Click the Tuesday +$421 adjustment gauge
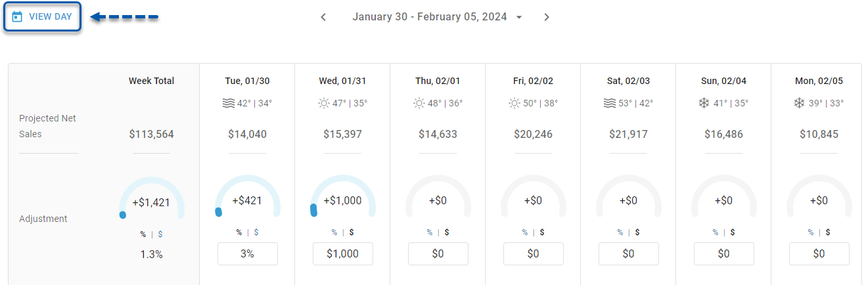The width and height of the screenshot is (868, 285). coord(247,196)
